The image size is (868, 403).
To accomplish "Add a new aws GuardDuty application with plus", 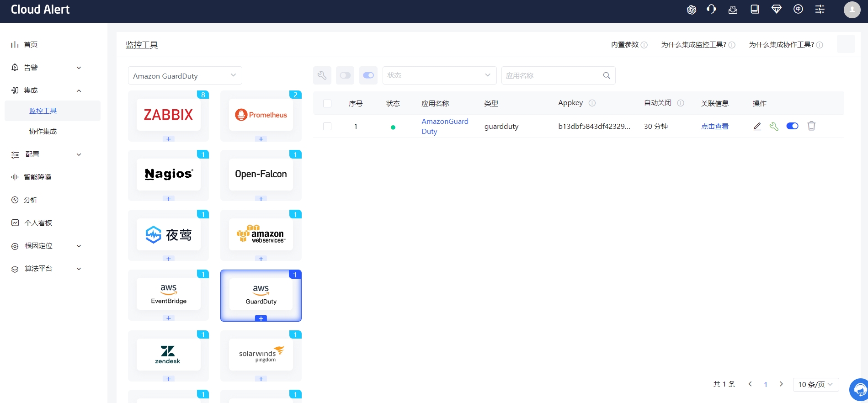I will [x=261, y=318].
